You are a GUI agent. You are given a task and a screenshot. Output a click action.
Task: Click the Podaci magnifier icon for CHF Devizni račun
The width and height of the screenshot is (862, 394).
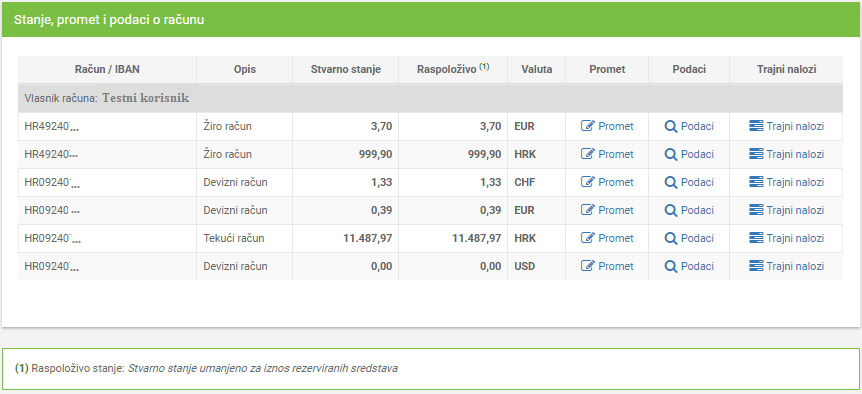pos(671,182)
